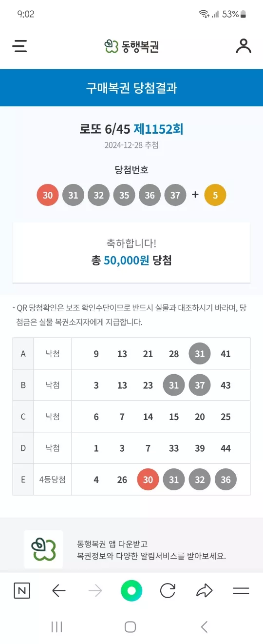Image resolution: width=263 pixels, height=644 pixels.
Task: Go back with browser left arrow
Action: (x=58, y=591)
